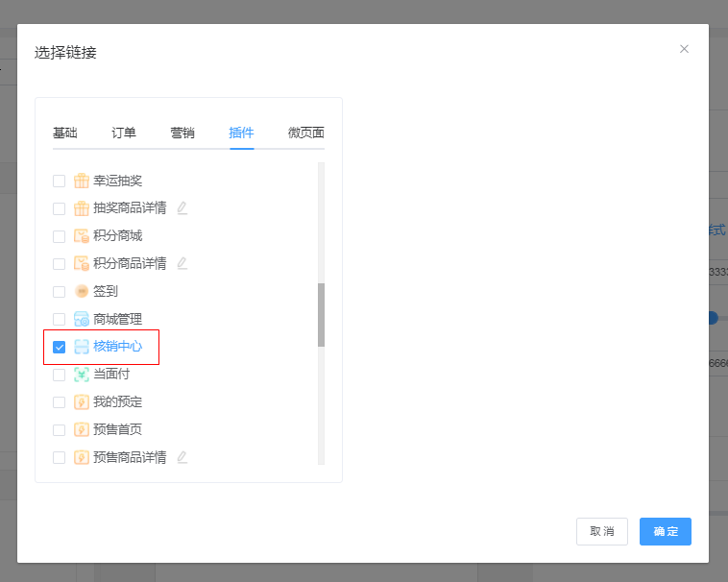
Task: Click the edit pencil beside 积分商品详情
Action: click(x=182, y=263)
